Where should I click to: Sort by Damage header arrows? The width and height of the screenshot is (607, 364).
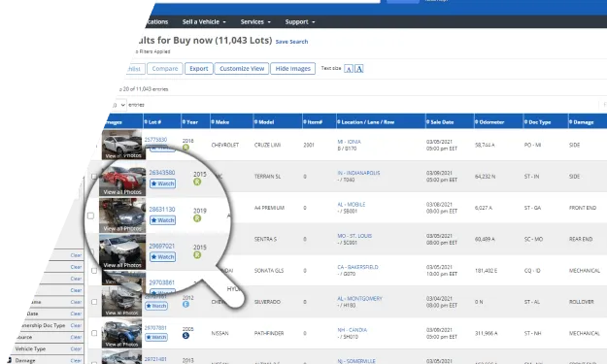571,122
